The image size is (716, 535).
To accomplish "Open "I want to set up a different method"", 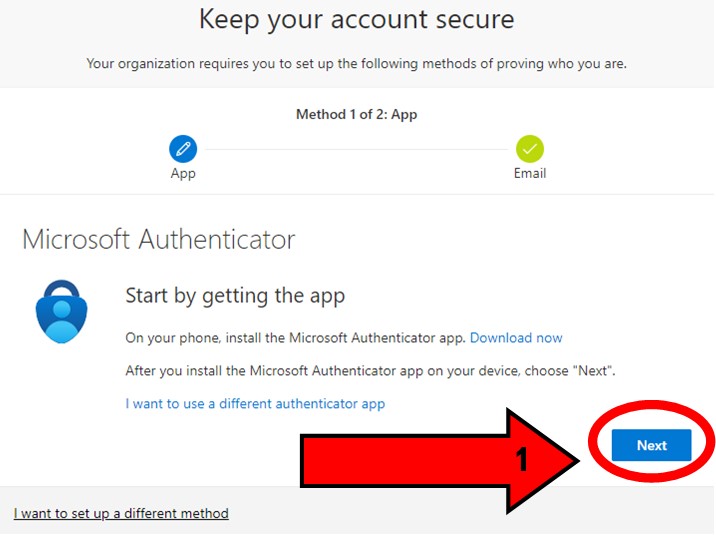I will click(121, 514).
